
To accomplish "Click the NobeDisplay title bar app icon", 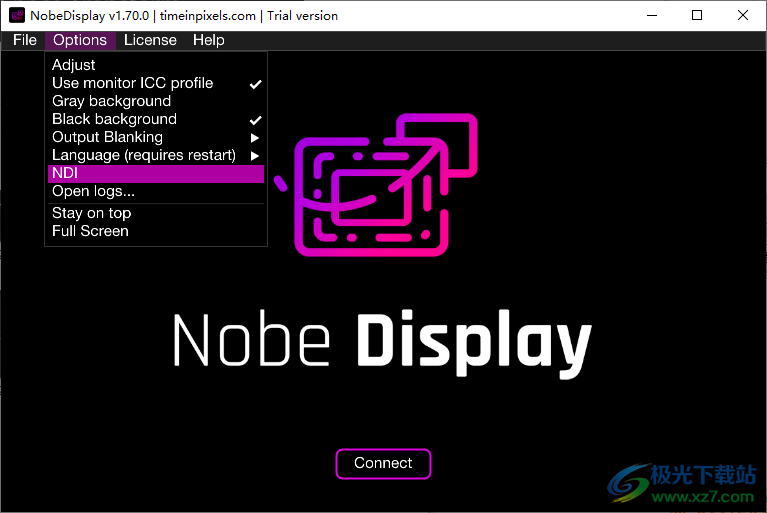I will pyautogui.click(x=17, y=16).
